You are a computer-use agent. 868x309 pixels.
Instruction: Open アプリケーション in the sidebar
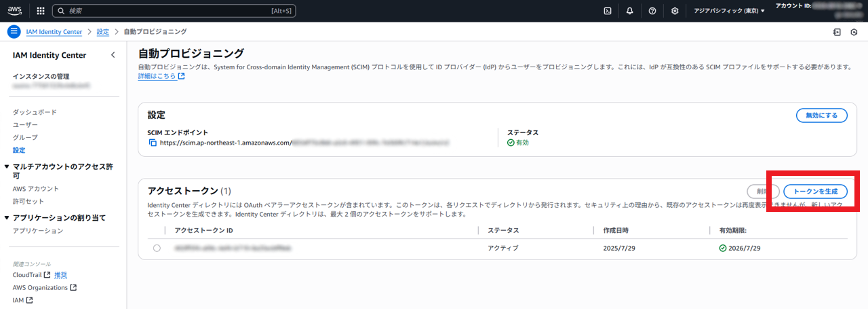(38, 231)
